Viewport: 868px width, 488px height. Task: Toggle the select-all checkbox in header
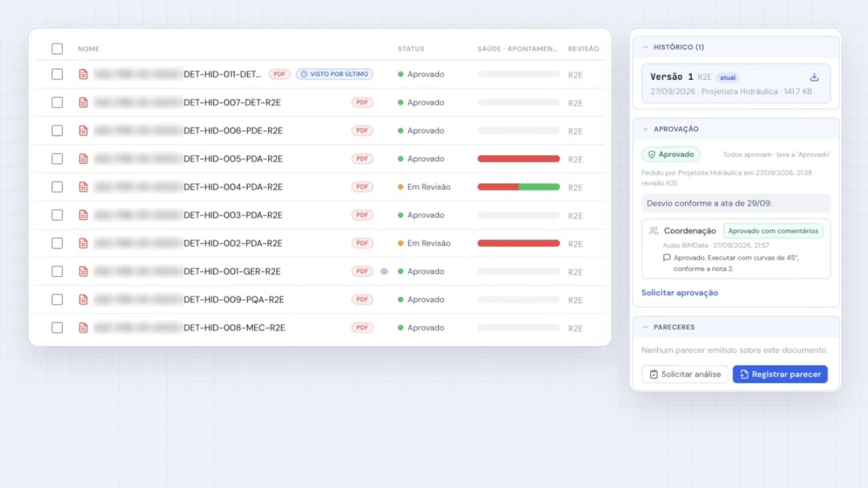tap(57, 49)
